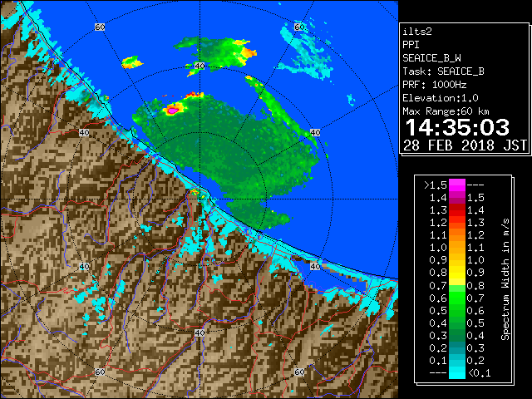
Task: Click the '>1.5' legend label
Action: click(436, 185)
